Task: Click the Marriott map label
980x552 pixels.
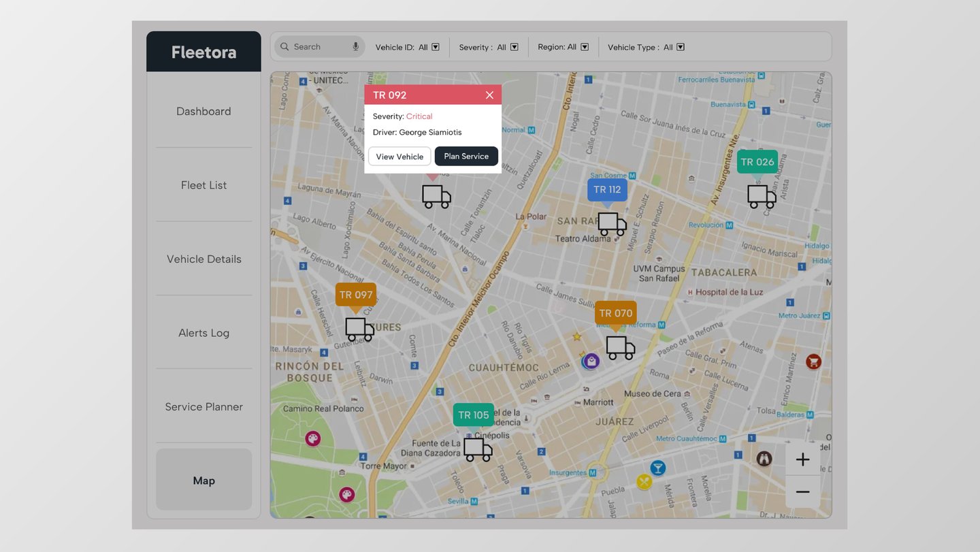Action: pyautogui.click(x=598, y=402)
